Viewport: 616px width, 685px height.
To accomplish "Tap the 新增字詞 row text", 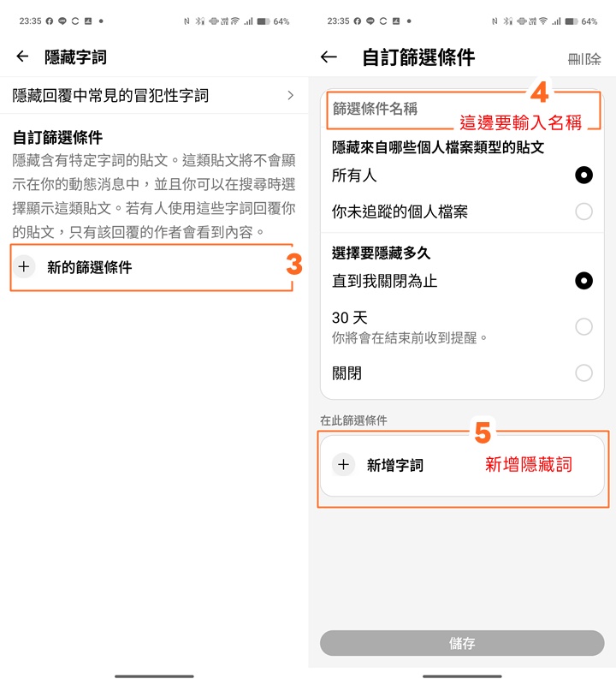I will pos(395,465).
